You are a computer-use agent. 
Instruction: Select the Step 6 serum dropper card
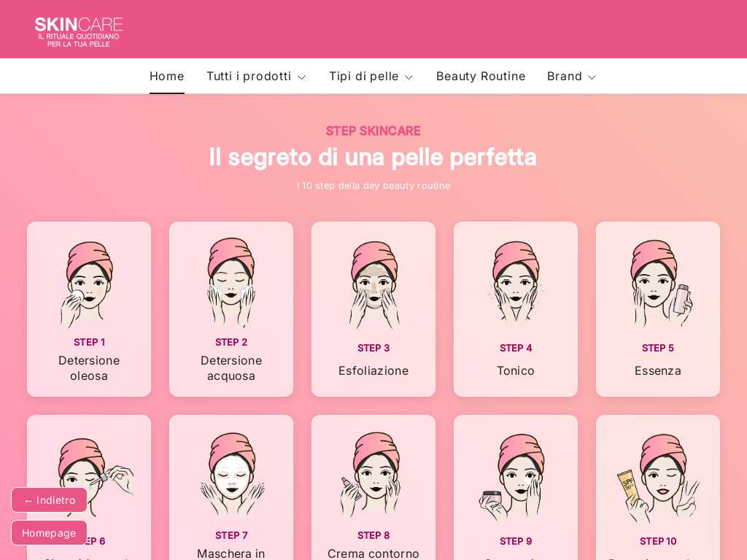[89, 487]
